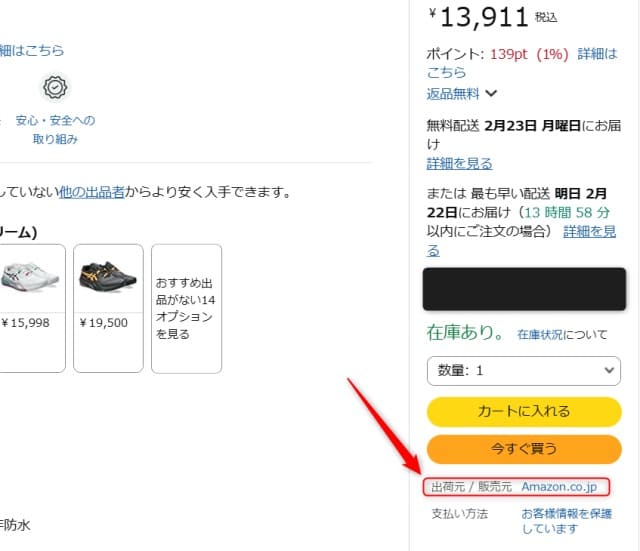Click the 細はこちら link at top left
This screenshot has height=551, width=640.
[32, 51]
